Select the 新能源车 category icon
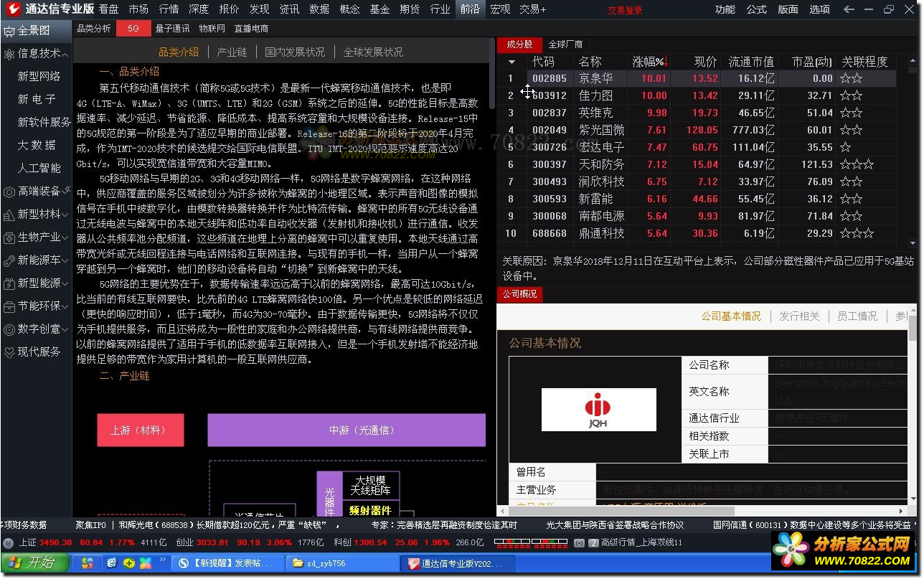Image resolution: width=924 pixels, height=579 pixels. 9,260
